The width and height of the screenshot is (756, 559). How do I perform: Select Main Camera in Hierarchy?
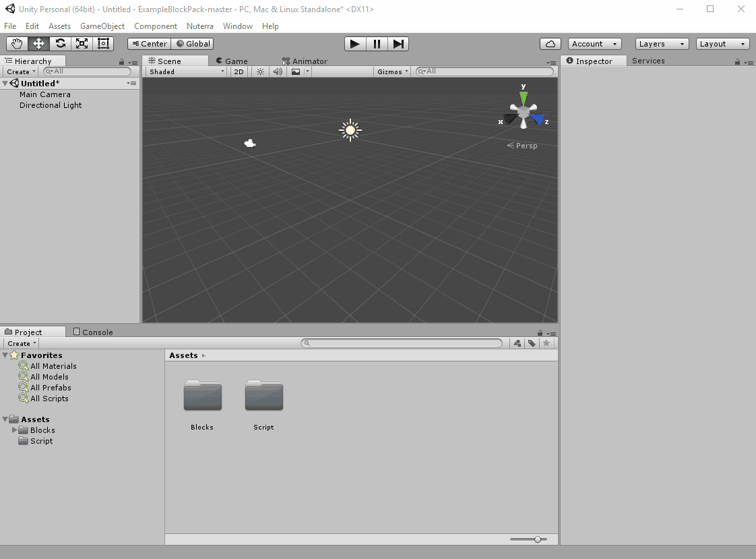point(45,94)
